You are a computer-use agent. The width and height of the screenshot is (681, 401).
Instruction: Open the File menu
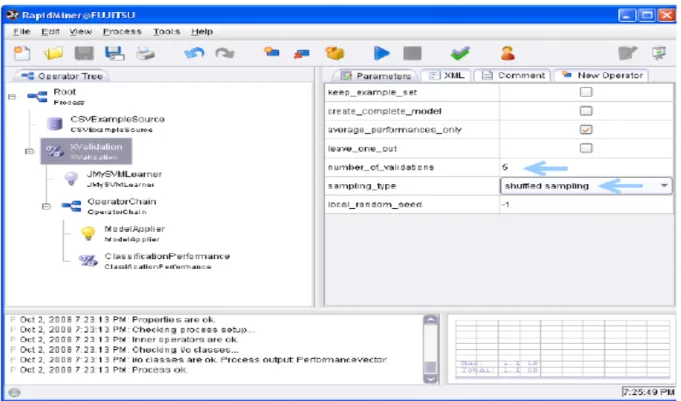click(x=21, y=31)
